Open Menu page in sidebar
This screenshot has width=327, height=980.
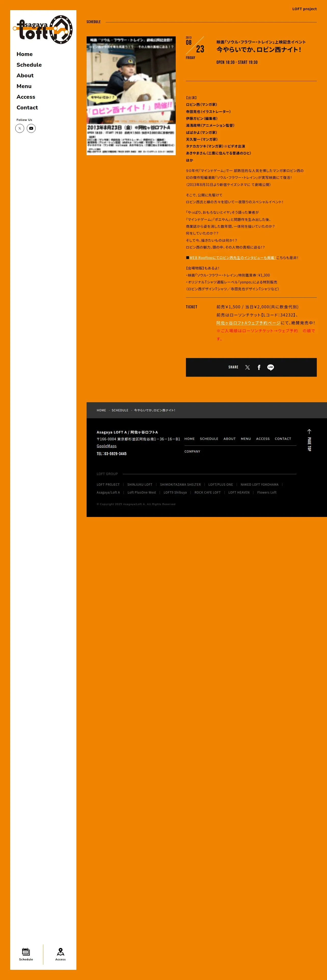(24, 86)
